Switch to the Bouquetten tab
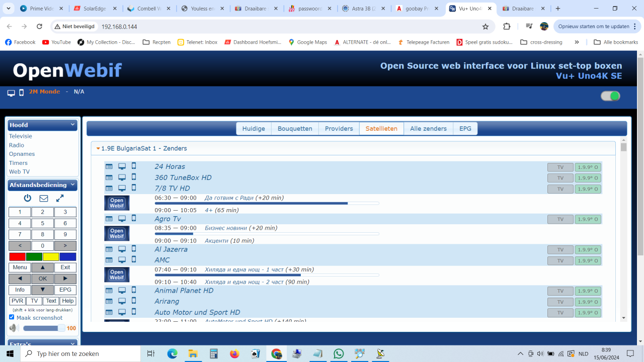Screen dimensions: 644x362 pyautogui.click(x=295, y=129)
